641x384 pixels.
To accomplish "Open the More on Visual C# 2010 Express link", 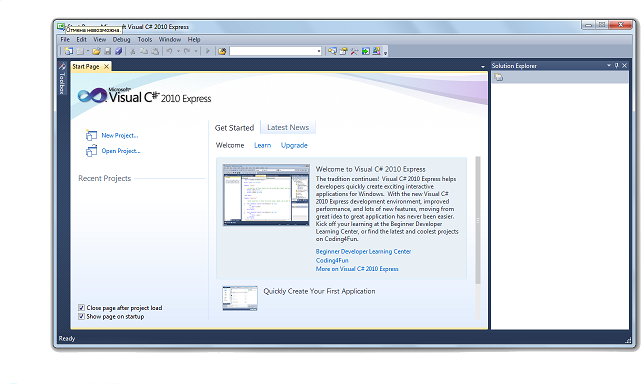I will 357,269.
